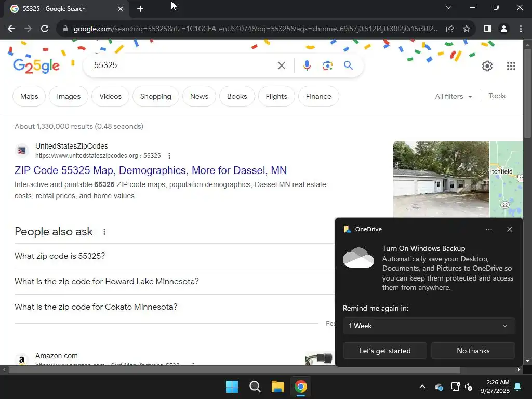The height and width of the screenshot is (399, 532).
Task: Bookmark this page with the star
Action: coord(467,29)
